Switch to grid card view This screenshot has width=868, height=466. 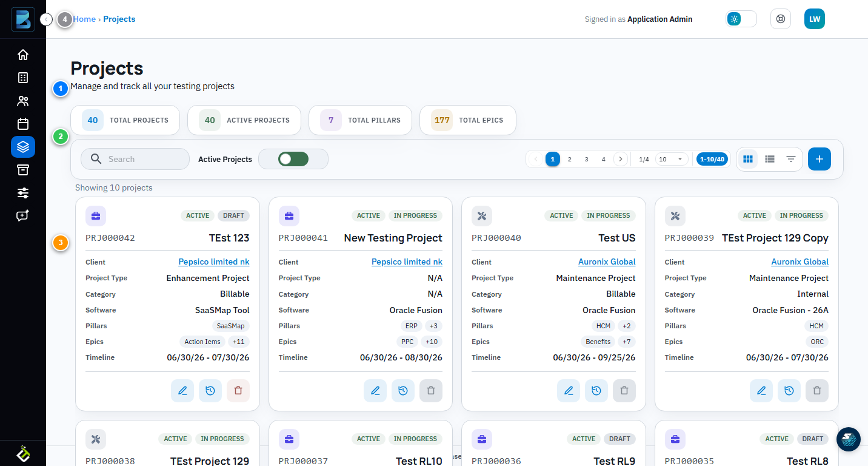pos(748,159)
